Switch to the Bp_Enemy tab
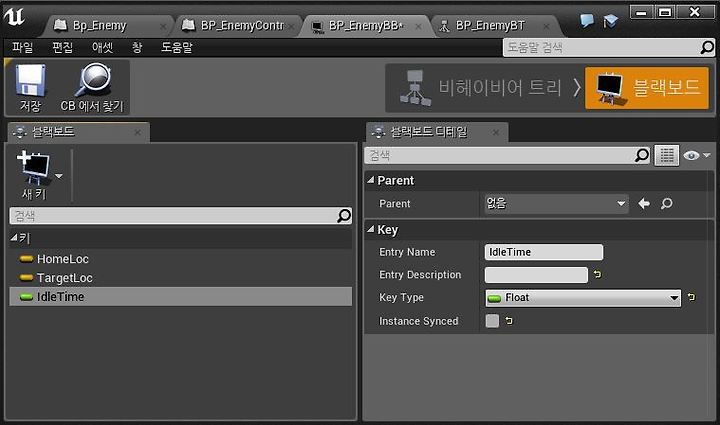The width and height of the screenshot is (720, 425). [107, 26]
